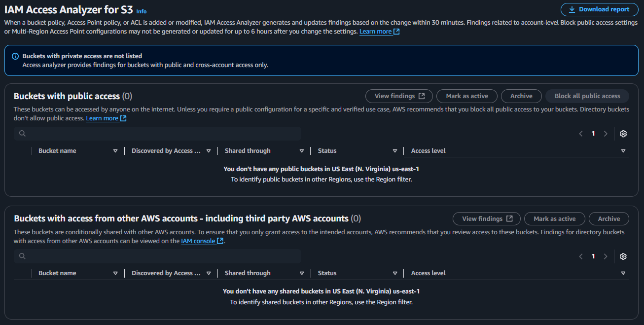Click Mark as active in public access section

click(467, 96)
